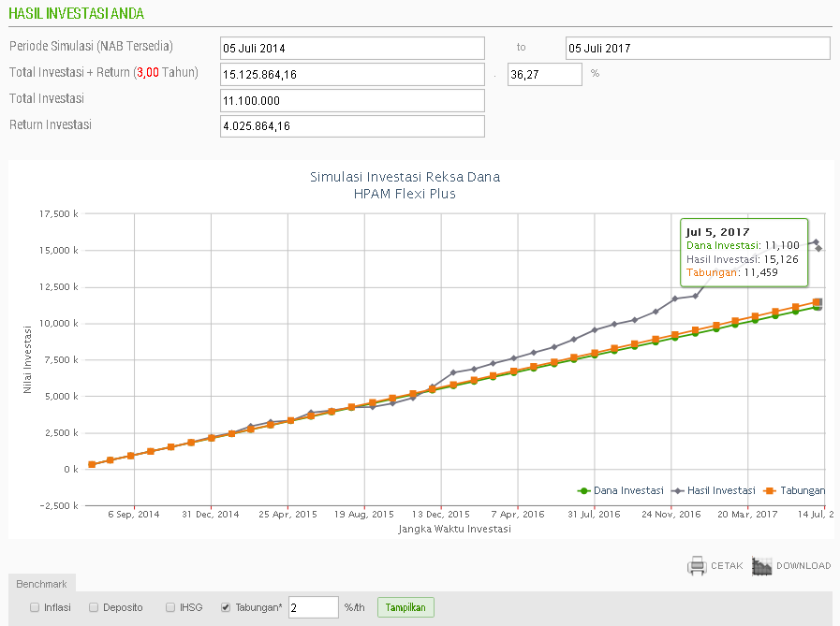This screenshot has width=840, height=626.
Task: Click the Tabungan percentage rate field
Action: (x=313, y=607)
